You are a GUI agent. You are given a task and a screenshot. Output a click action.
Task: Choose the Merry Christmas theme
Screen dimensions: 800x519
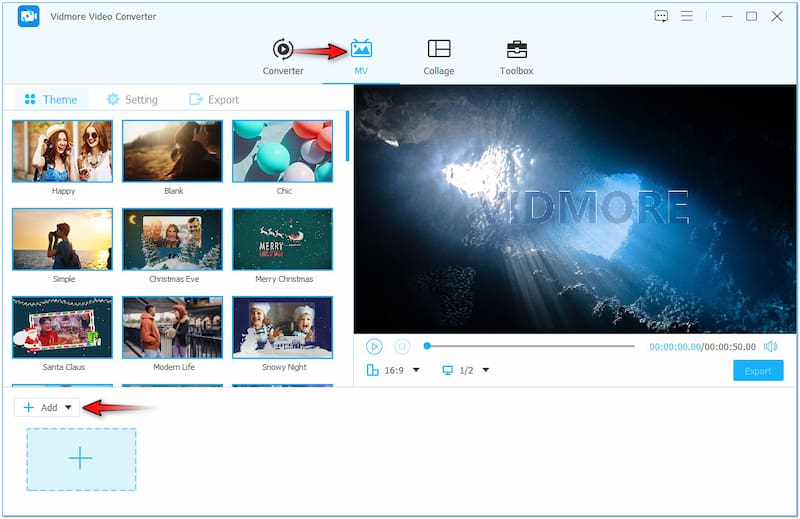click(x=283, y=239)
